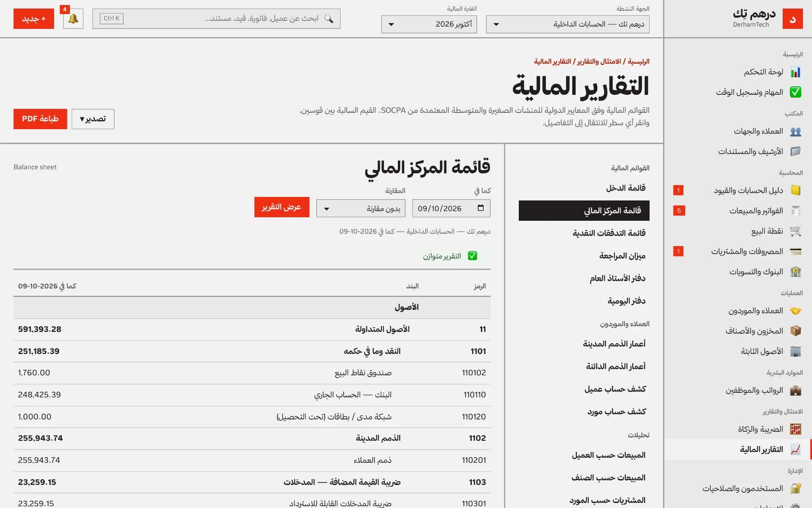Open المستخدمون والصلاحيات lock icon
The width and height of the screenshot is (812, 508).
coord(796,489)
